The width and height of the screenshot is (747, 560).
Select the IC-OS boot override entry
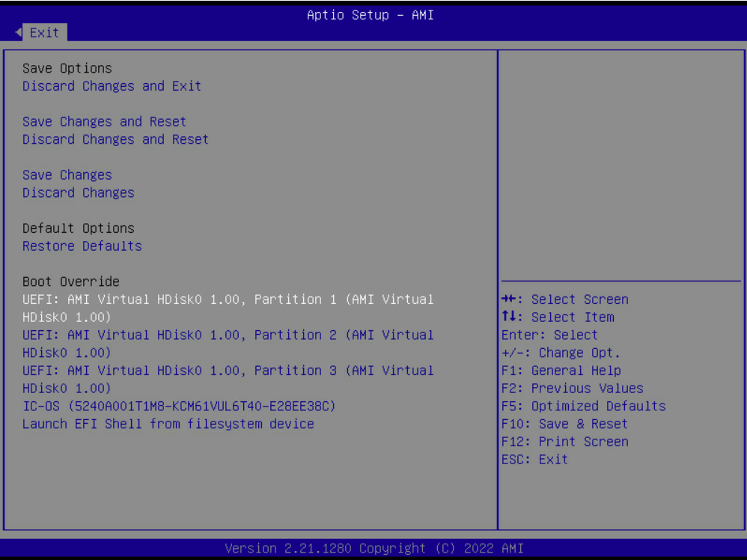(x=179, y=406)
